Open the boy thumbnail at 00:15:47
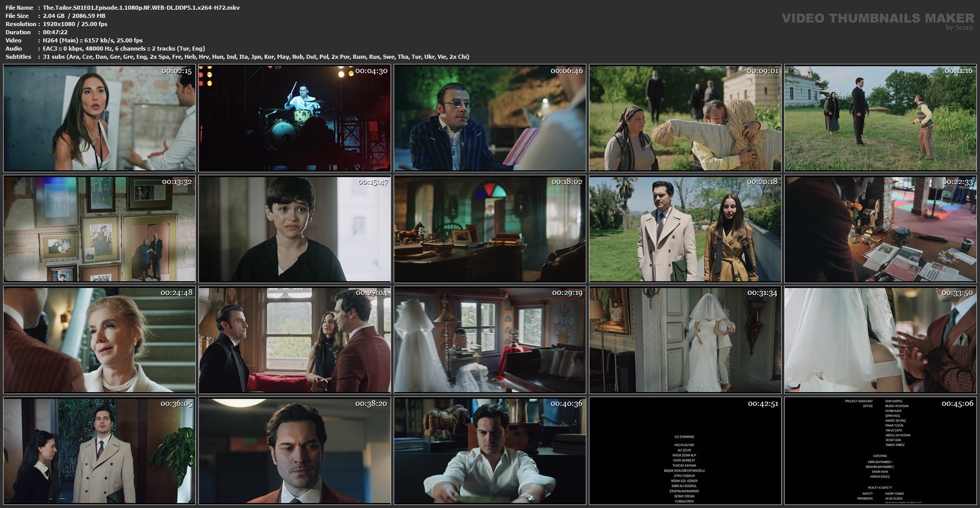Viewport: 980px width, 508px height. point(295,229)
